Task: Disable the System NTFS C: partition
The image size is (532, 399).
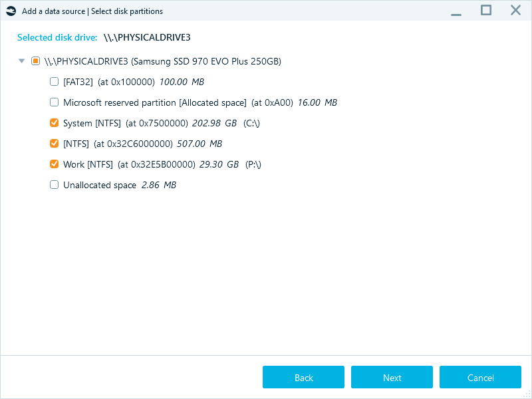Action: click(x=54, y=122)
